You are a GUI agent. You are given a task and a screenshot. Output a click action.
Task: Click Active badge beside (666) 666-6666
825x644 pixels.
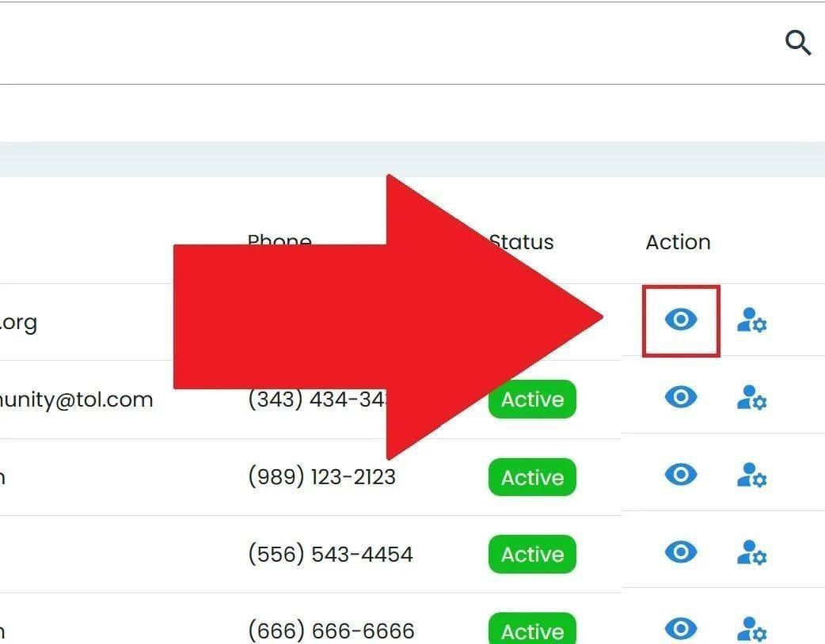(x=532, y=631)
